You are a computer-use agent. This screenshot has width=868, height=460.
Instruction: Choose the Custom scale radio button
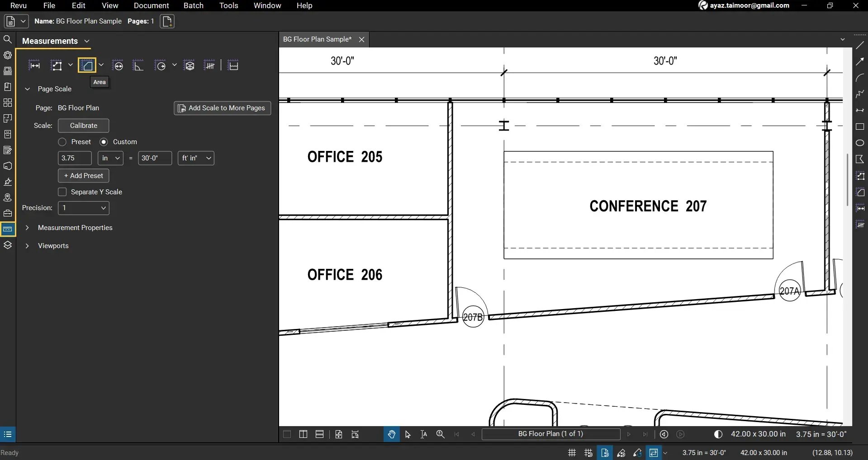coord(104,142)
